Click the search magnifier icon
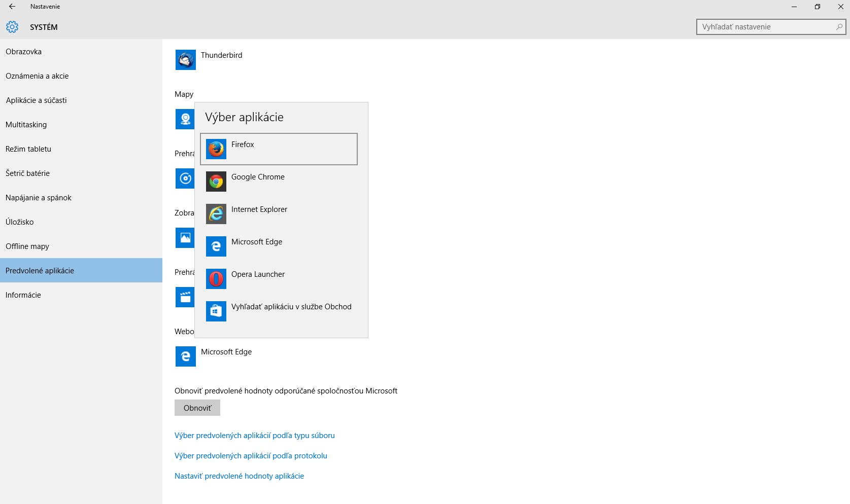This screenshot has height=504, width=850. [x=839, y=27]
